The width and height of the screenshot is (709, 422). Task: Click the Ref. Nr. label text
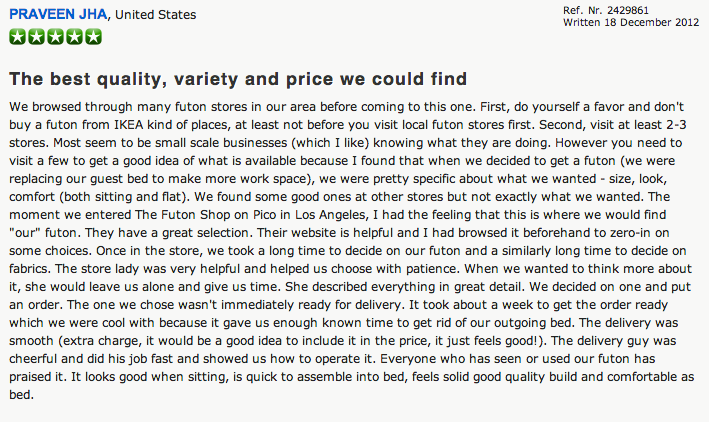point(583,10)
